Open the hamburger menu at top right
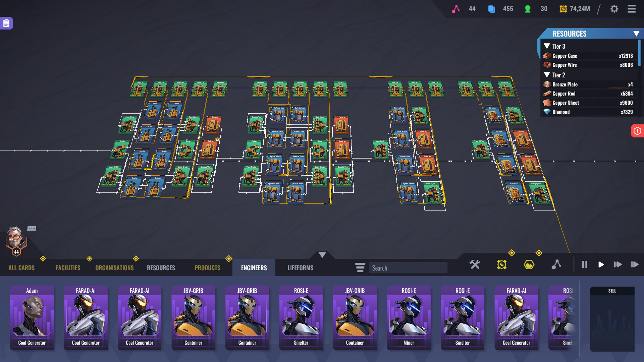 click(632, 9)
